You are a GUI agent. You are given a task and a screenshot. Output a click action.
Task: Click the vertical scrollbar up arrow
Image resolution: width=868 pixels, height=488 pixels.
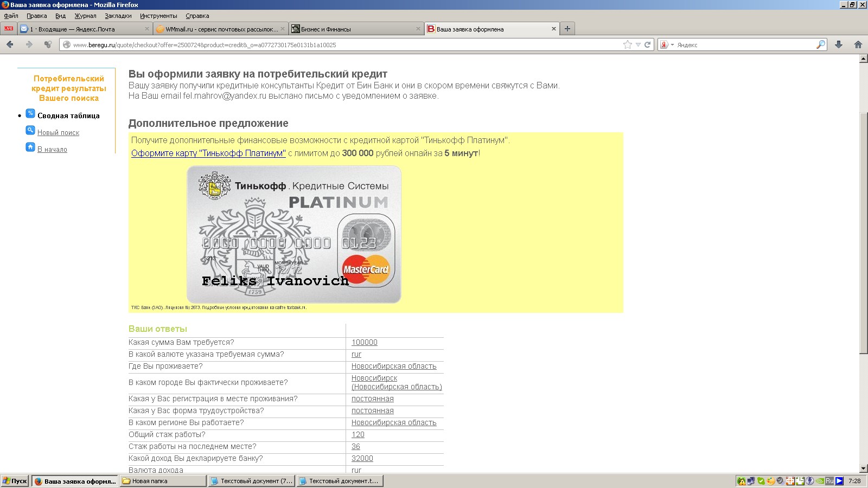[x=863, y=59]
